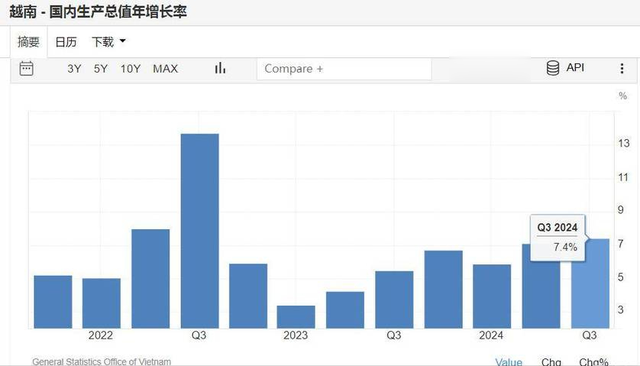The width and height of the screenshot is (640, 366).
Task: Click the tallest bar for Q3 2022
Action: click(x=200, y=231)
